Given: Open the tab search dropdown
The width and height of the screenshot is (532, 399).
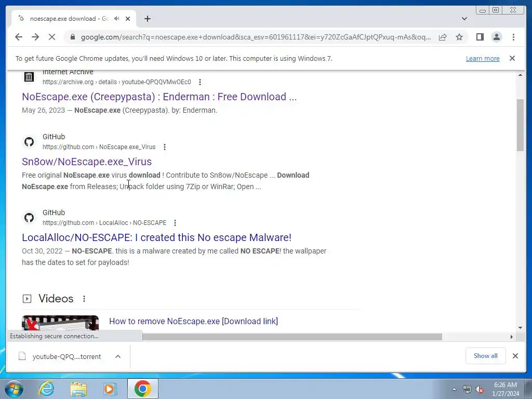Looking at the screenshot, I should 464,19.
